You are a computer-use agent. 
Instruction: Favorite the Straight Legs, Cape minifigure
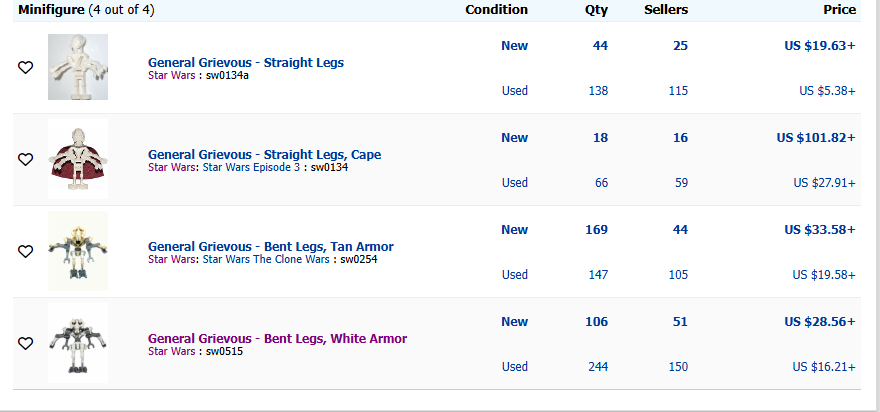25,159
